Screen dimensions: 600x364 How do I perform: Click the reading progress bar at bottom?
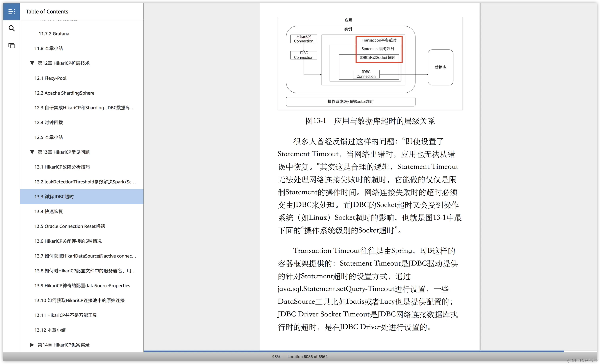pos(353,351)
